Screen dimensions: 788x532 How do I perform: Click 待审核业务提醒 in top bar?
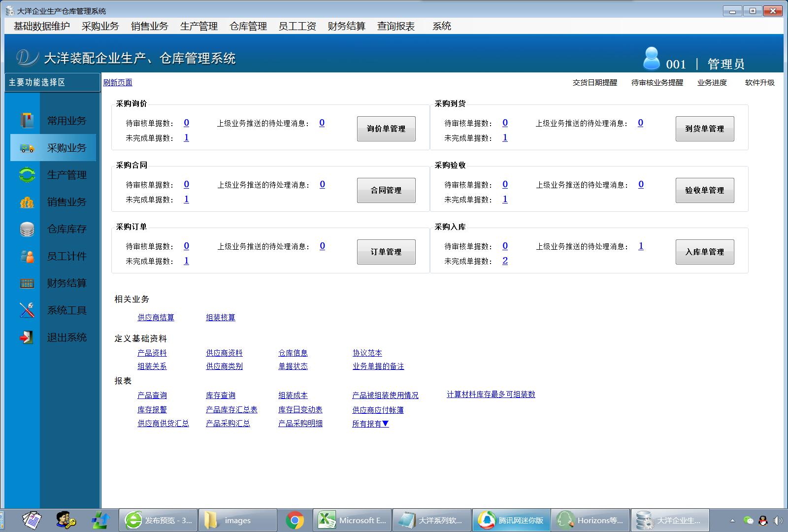[x=657, y=82]
